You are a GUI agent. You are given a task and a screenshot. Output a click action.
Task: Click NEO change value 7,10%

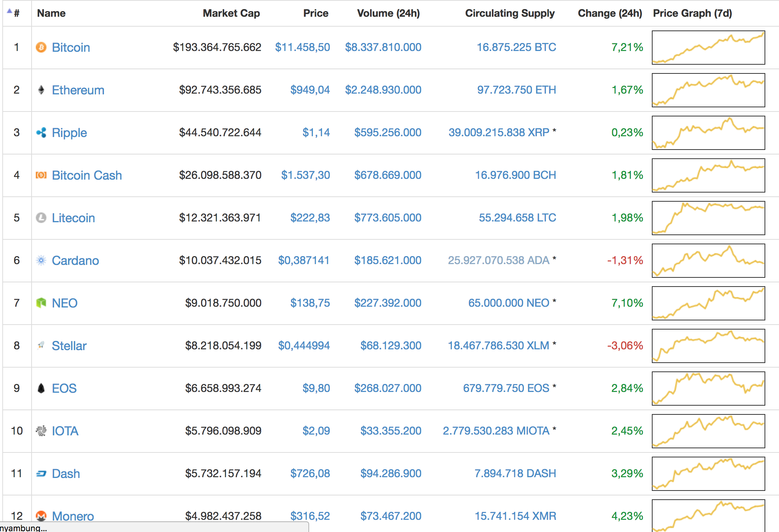pyautogui.click(x=627, y=303)
